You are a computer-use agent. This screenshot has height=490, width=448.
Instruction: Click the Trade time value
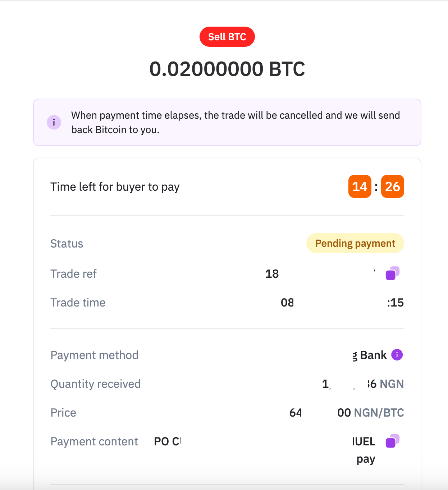pyautogui.click(x=342, y=303)
